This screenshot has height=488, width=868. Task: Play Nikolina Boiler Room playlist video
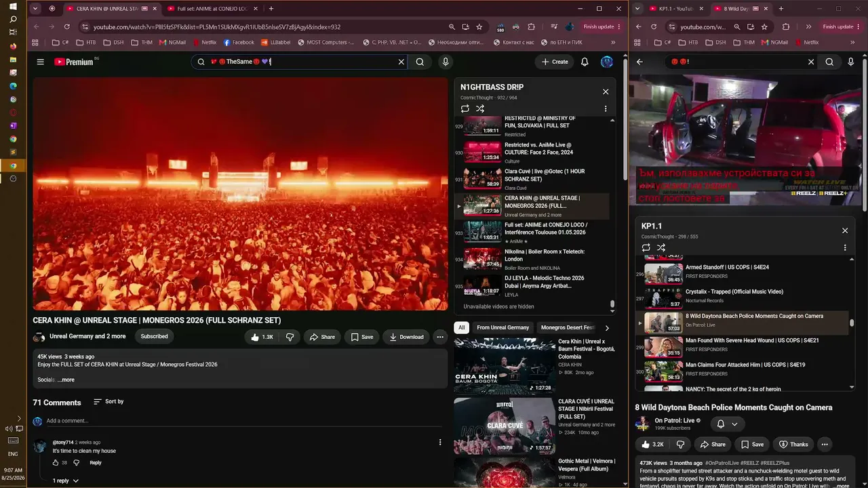coord(536,259)
